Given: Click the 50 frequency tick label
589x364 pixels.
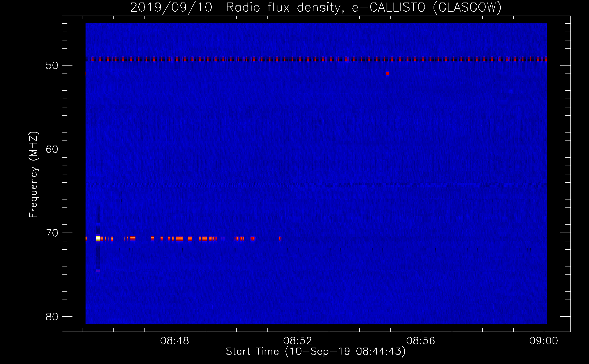Looking at the screenshot, I should 52,66.
